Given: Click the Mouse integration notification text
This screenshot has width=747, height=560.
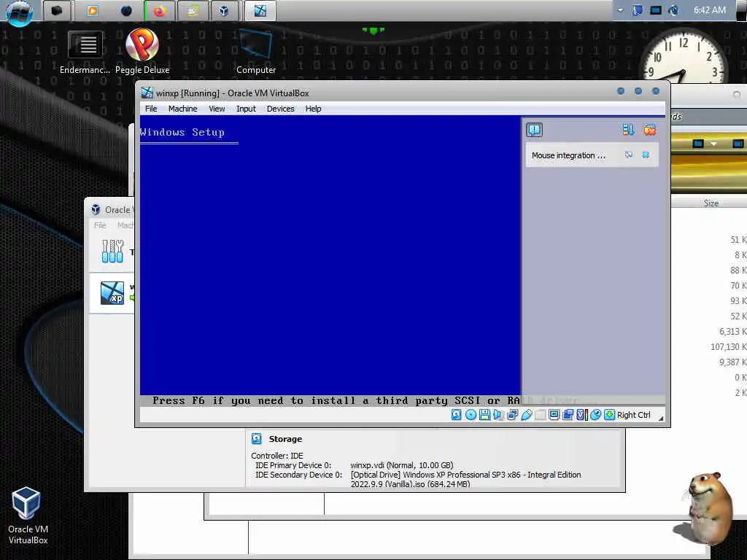Looking at the screenshot, I should coord(568,155).
